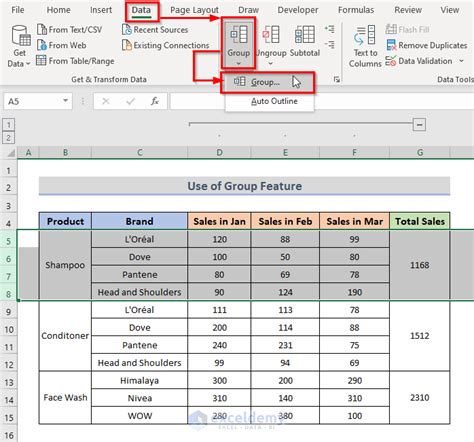Show outline level 2
Viewport: 474px width, 442px height.
[8, 138]
